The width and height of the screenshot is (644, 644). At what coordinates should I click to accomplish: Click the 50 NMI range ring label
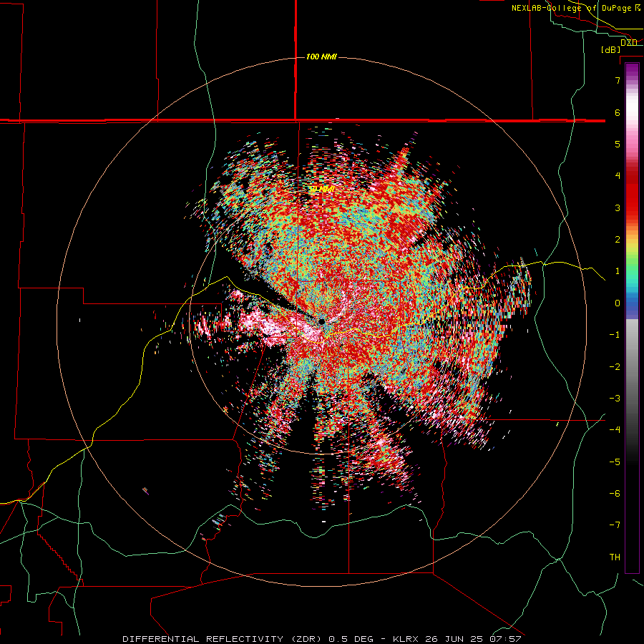point(321,189)
